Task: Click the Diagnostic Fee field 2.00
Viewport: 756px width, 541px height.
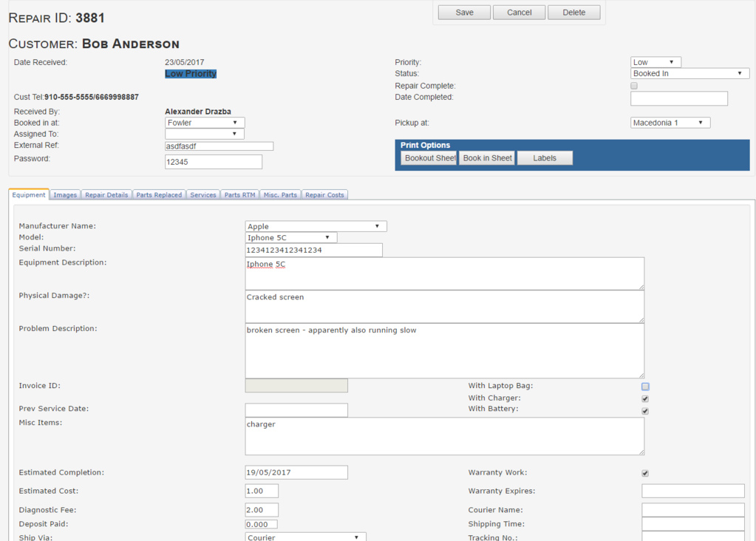Action: [262, 510]
